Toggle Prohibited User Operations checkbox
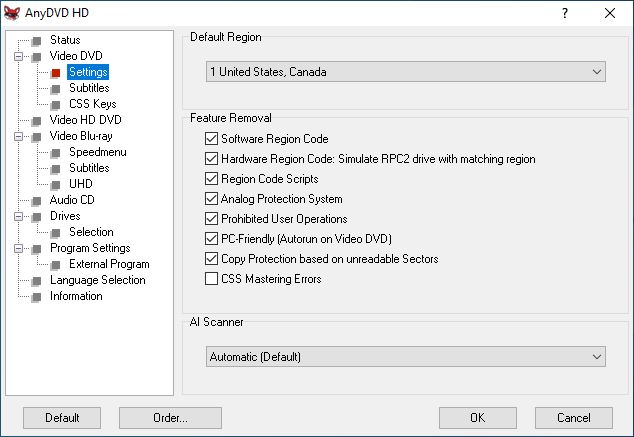The image size is (634, 437). tap(211, 219)
